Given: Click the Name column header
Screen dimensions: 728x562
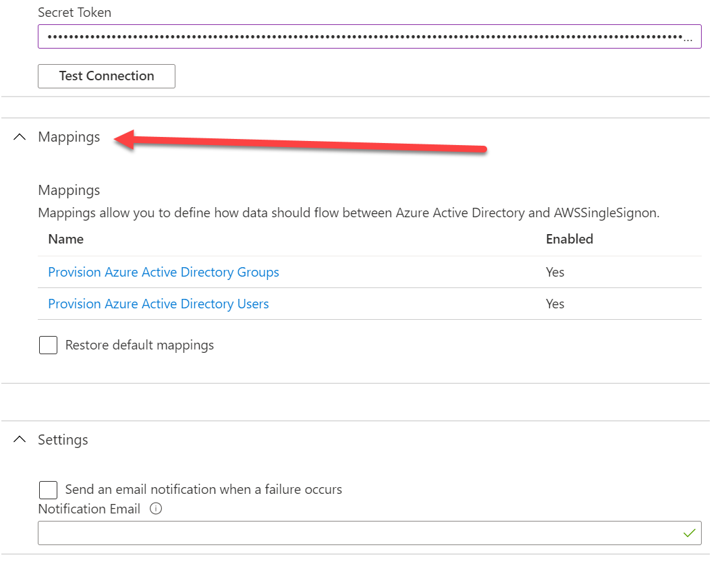Looking at the screenshot, I should pos(65,239).
